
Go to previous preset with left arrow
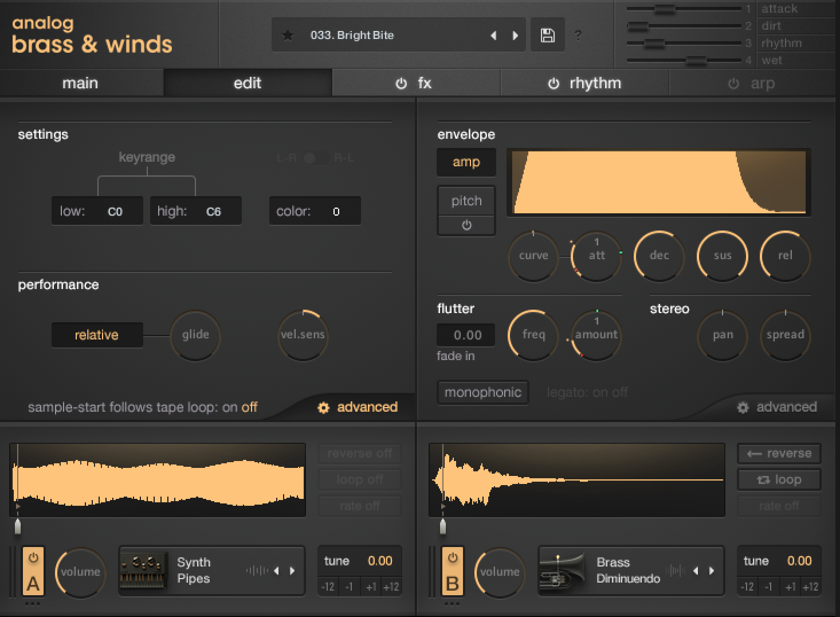493,36
